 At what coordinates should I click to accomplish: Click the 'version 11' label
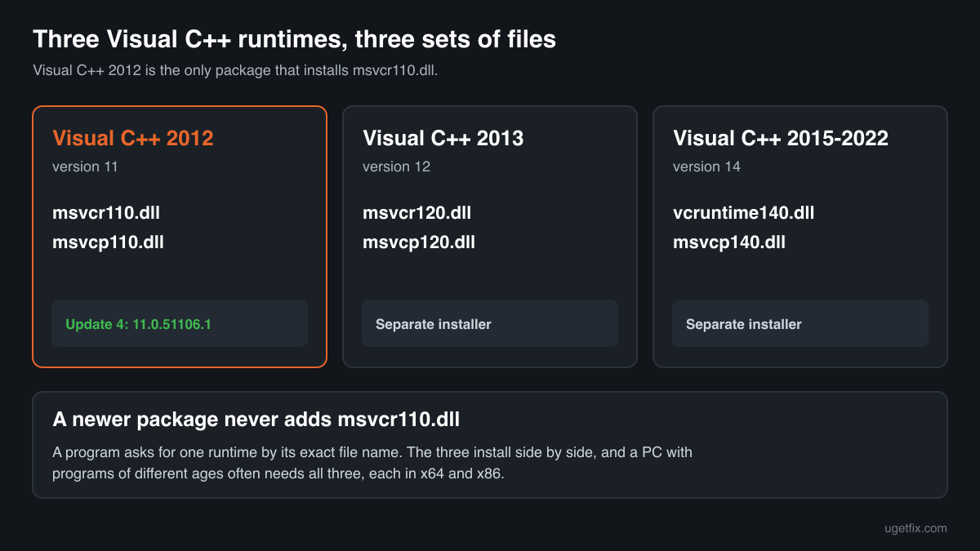[85, 167]
